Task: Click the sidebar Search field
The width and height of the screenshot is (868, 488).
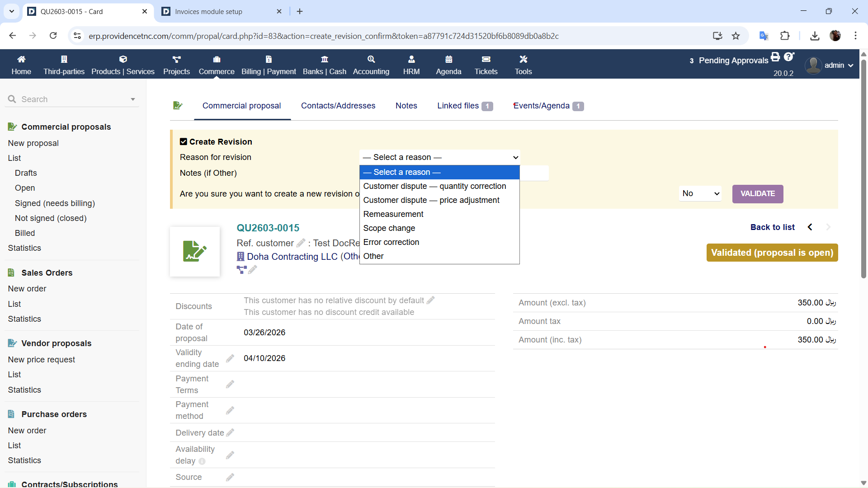Action: pyautogui.click(x=72, y=99)
